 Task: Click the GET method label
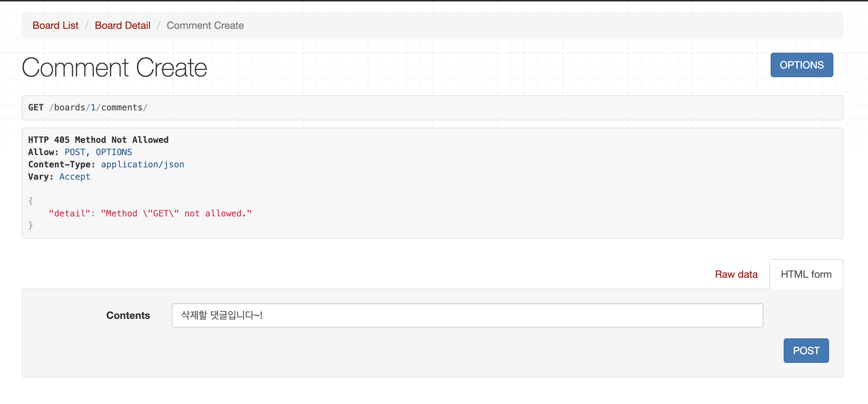36,107
